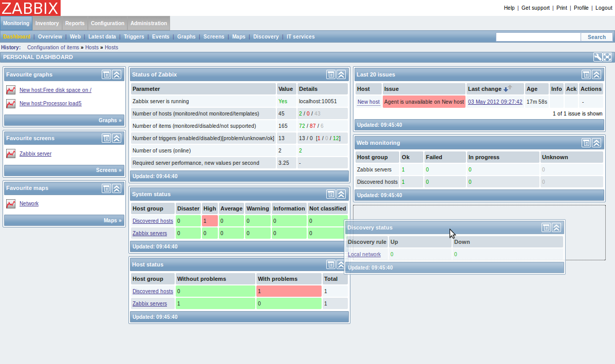This screenshot has width=615, height=364.
Task: Open the Maps submenu page
Action: click(238, 37)
